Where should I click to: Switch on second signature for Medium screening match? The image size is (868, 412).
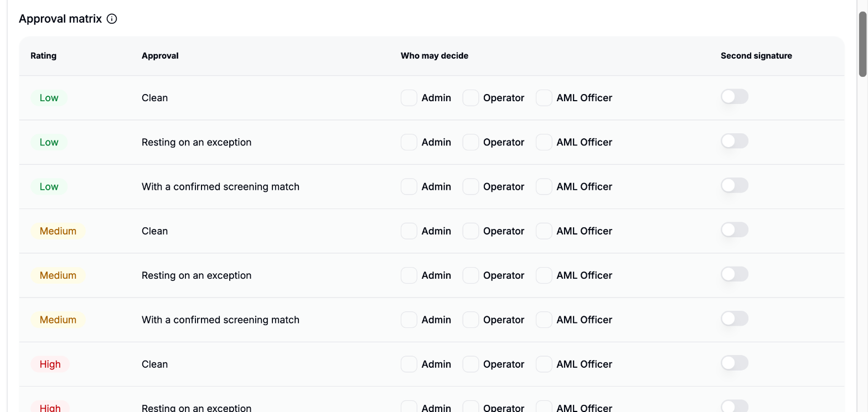coord(735,318)
